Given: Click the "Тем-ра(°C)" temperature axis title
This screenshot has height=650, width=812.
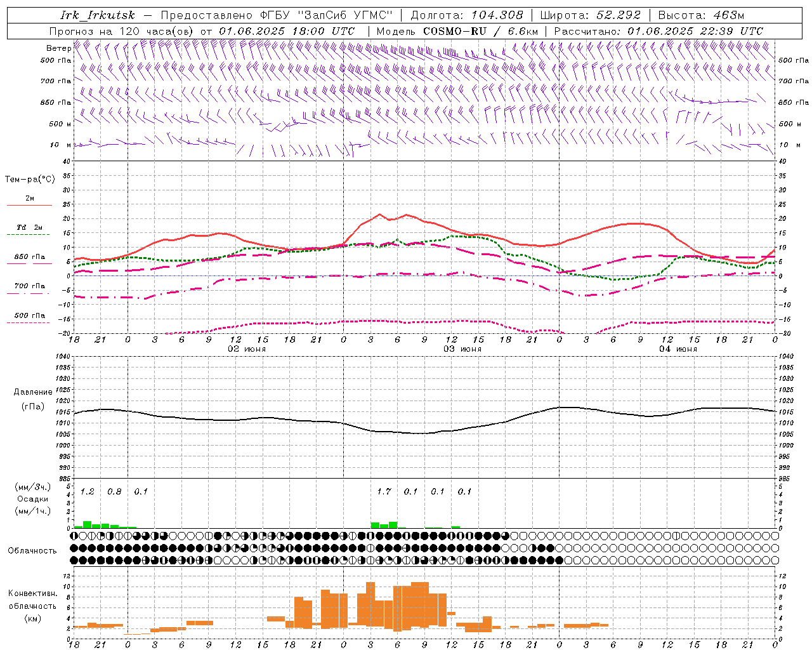Looking at the screenshot, I should click(30, 179).
